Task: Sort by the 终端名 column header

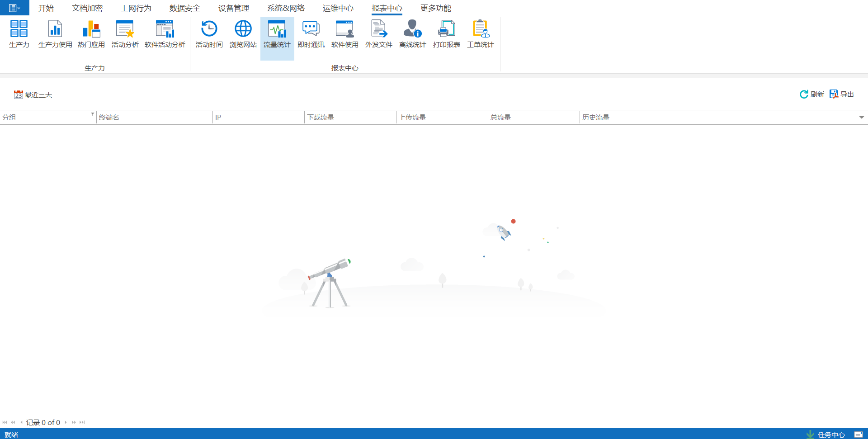Action: coord(154,118)
